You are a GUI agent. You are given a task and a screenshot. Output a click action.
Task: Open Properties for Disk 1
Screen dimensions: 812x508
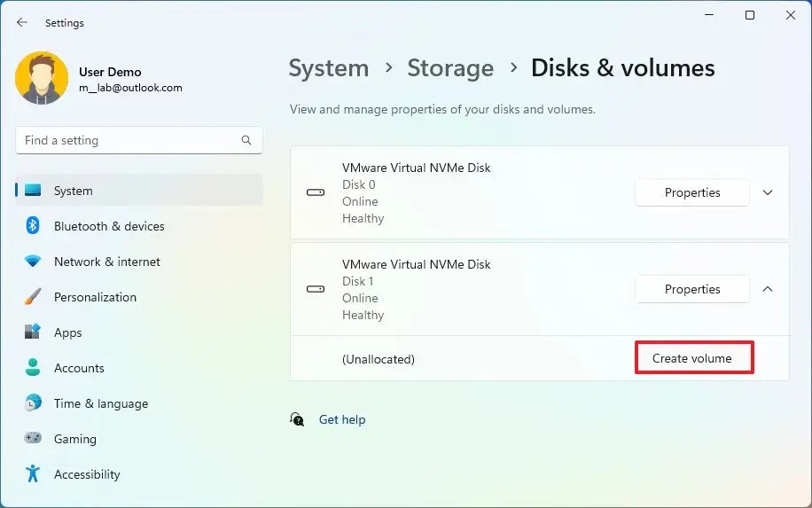tap(692, 289)
